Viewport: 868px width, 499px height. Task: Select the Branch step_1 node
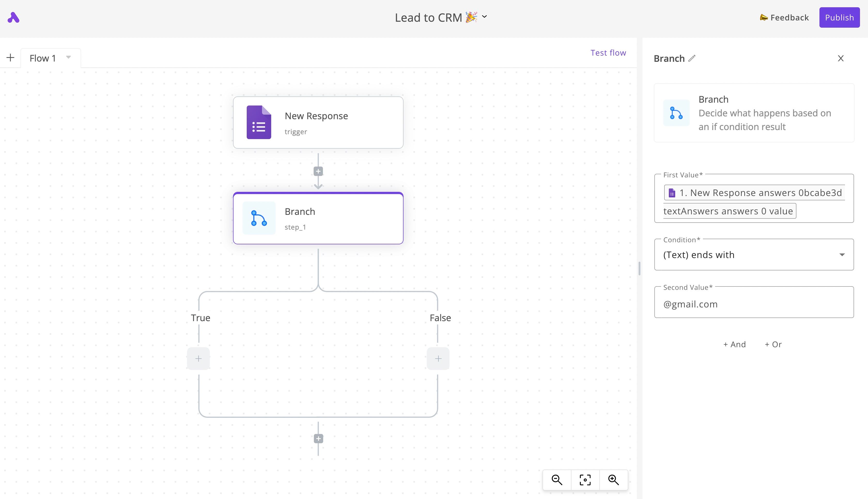[318, 218]
